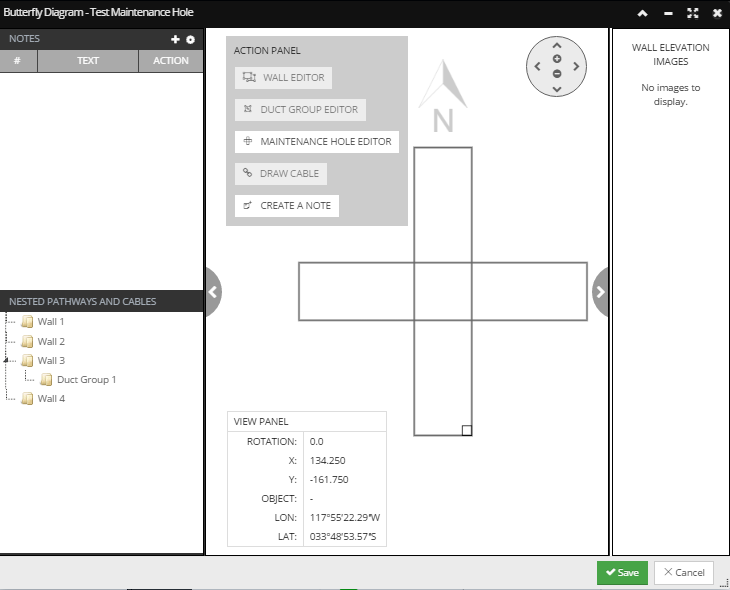Zoom out of the diagram
The image size is (730, 590).
pyautogui.click(x=557, y=74)
